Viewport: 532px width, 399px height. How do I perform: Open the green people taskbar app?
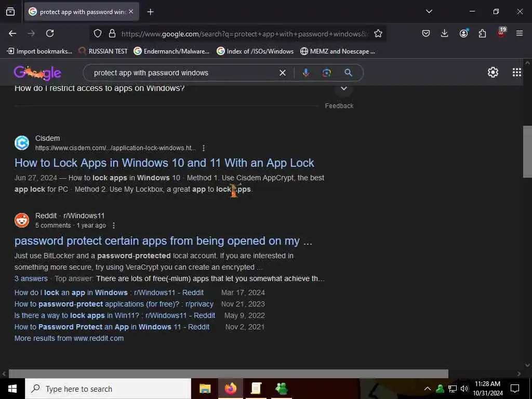pos(282,389)
